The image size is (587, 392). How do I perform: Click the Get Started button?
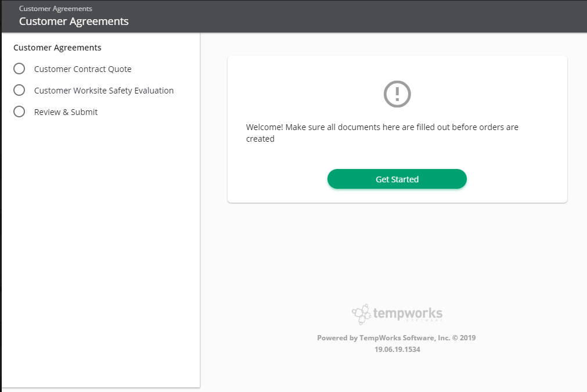click(x=397, y=179)
